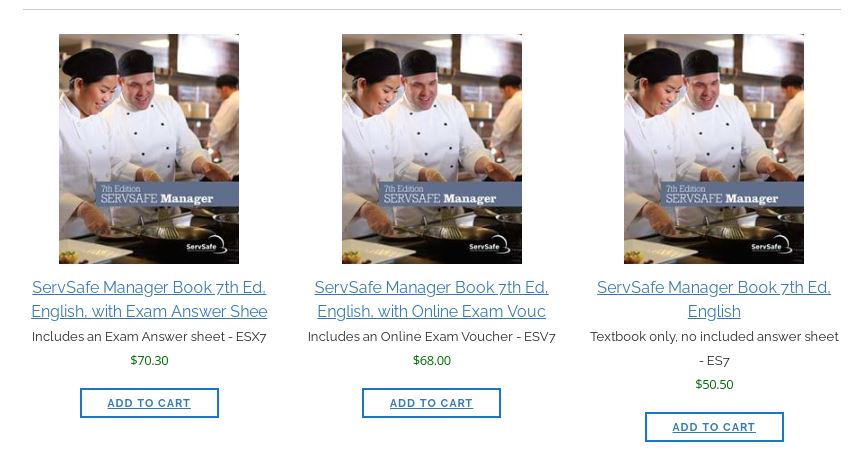Click the $68.00 price
The width and height of the screenshot is (859, 459).
click(431, 360)
